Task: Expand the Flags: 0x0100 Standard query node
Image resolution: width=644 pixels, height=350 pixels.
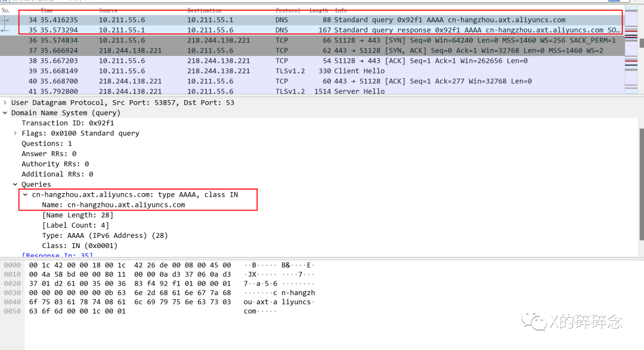Action: pyautogui.click(x=16, y=133)
